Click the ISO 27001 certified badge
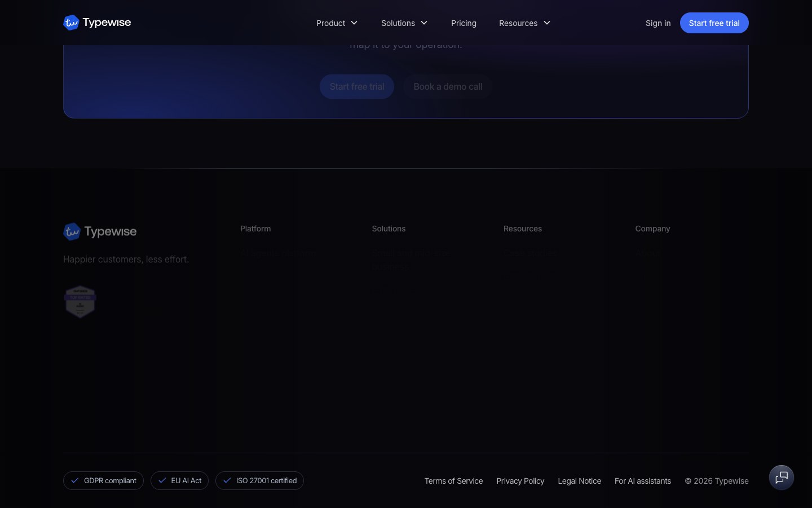Screen dimensions: 812x508 click(x=259, y=481)
